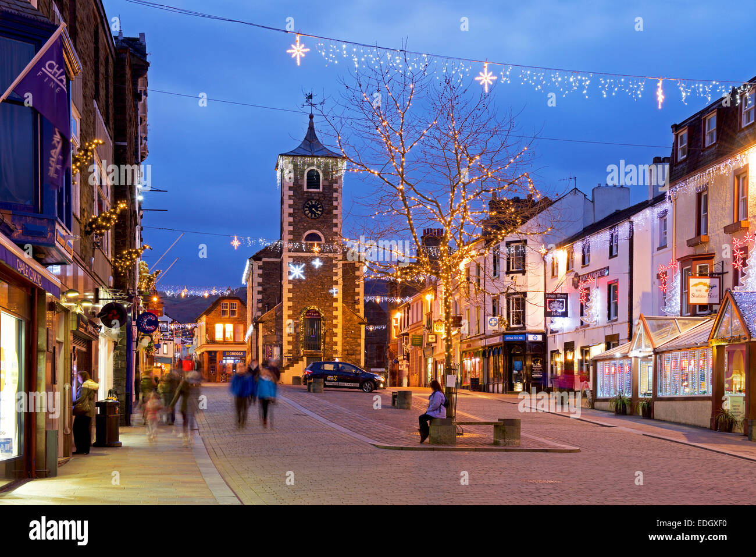The width and height of the screenshot is (756, 557).
Task: Click the clock face on the tower
Action: [313, 209]
